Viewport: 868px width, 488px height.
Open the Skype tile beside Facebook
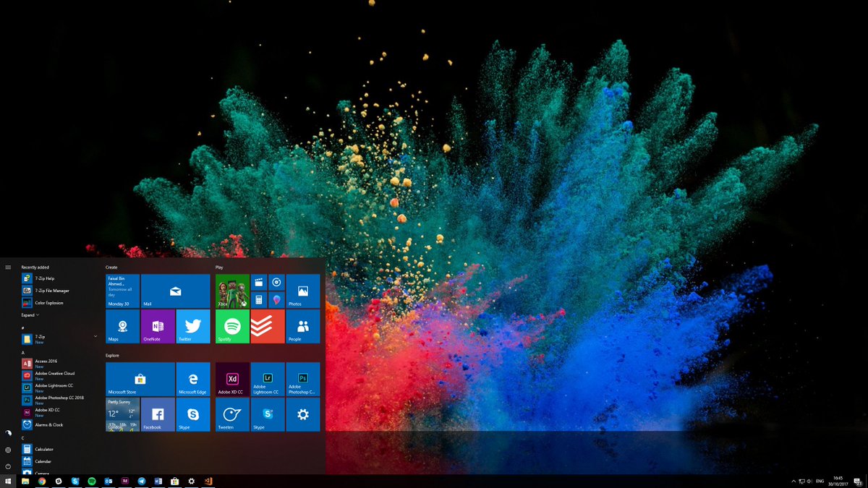tap(193, 414)
